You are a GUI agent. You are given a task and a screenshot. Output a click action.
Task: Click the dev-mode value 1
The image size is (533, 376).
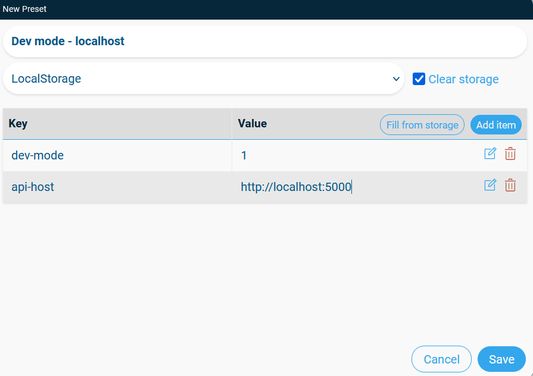point(244,155)
